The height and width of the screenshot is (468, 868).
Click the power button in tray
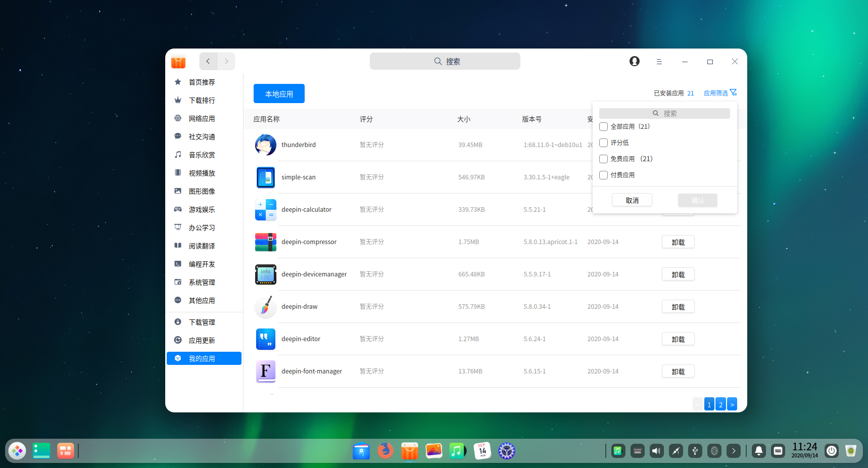(x=832, y=451)
